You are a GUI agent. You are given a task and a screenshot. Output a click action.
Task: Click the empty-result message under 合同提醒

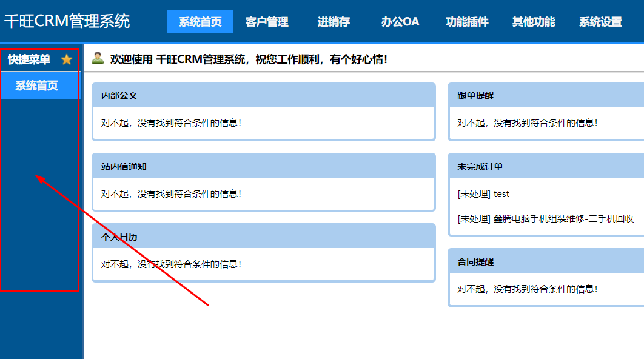(528, 289)
